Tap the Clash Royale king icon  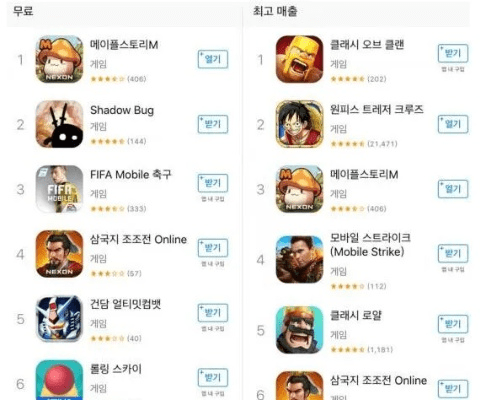299,330
